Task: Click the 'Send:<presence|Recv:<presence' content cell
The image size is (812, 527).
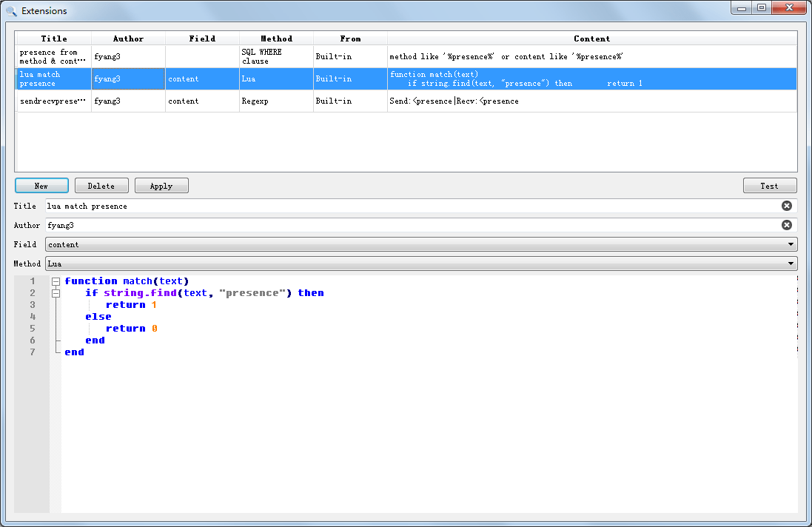Action: (x=592, y=101)
